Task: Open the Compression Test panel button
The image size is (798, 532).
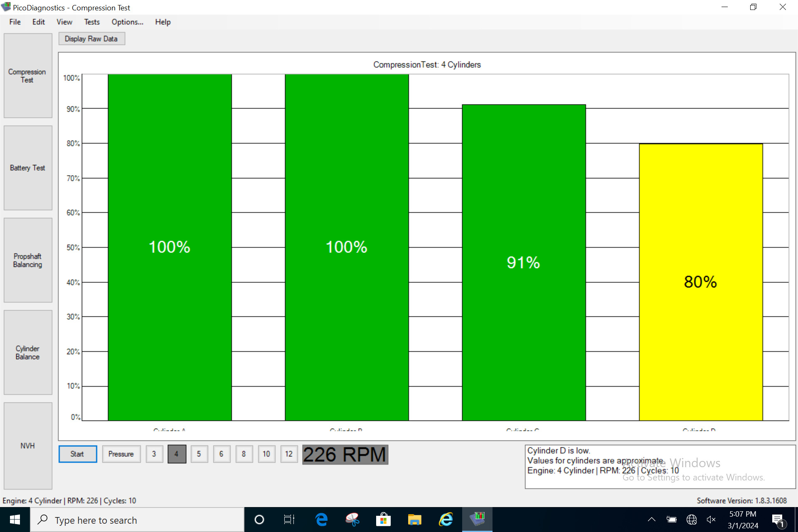Action: tap(28, 76)
